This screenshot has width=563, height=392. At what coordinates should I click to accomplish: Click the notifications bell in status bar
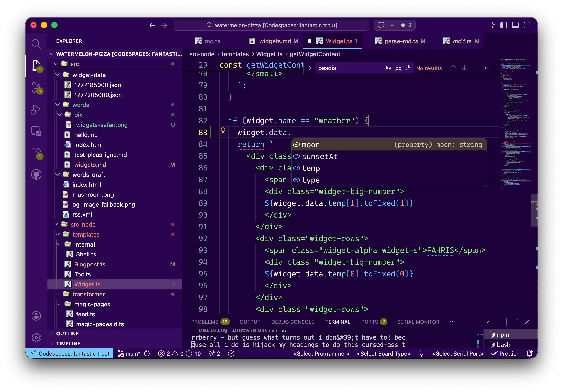[529, 353]
